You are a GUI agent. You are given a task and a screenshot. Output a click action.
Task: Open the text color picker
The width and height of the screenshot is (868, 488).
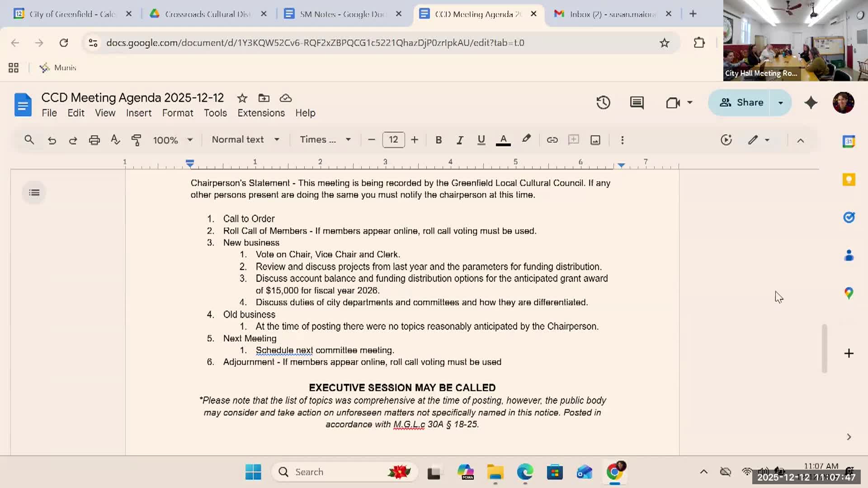pyautogui.click(x=503, y=140)
